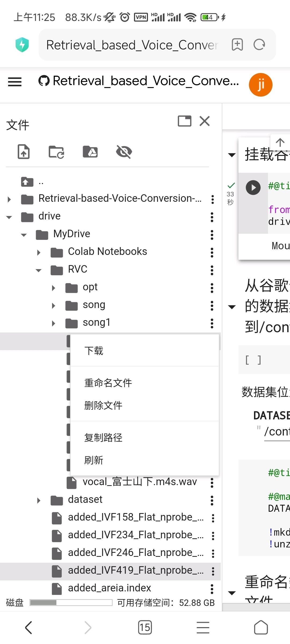
Task: Expand the opt folder
Action: click(x=53, y=288)
